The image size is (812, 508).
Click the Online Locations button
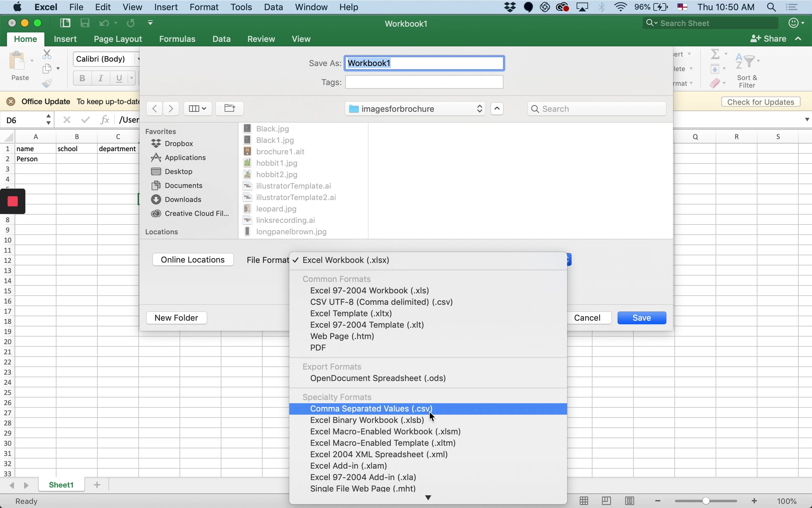pyautogui.click(x=193, y=260)
